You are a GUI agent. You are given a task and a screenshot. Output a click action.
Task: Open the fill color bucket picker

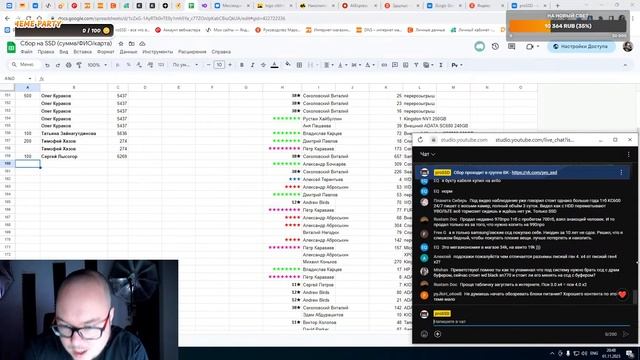point(288,65)
